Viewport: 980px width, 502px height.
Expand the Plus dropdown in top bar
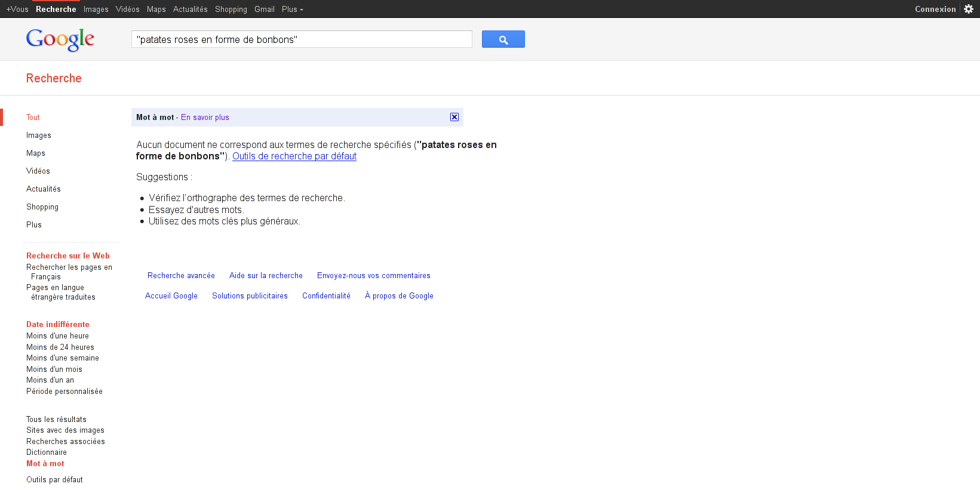[293, 9]
